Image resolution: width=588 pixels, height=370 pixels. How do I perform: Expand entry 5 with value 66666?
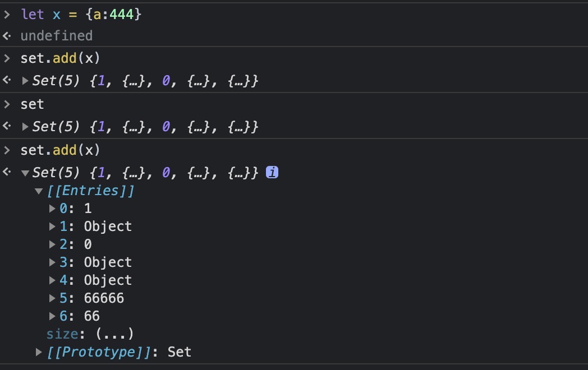(53, 299)
